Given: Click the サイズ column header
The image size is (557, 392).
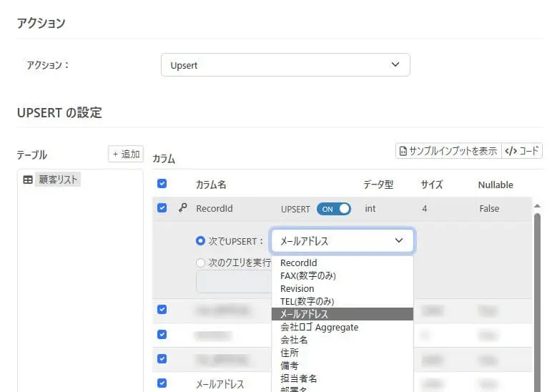Looking at the screenshot, I should coord(432,185).
